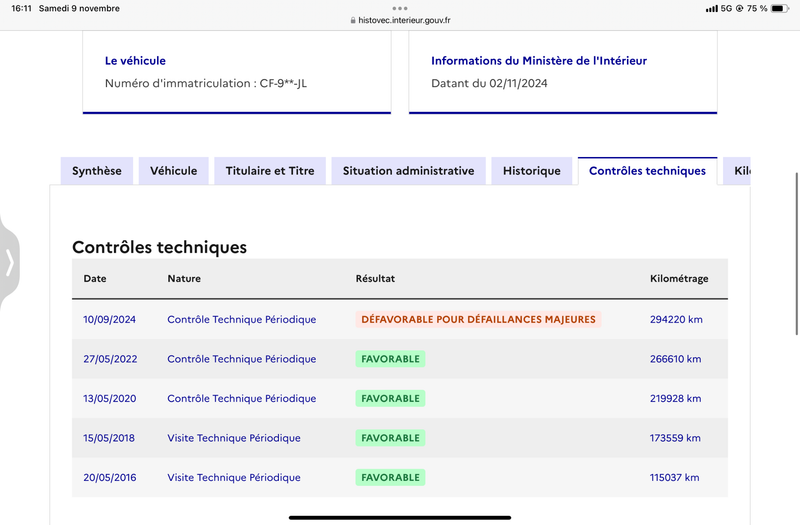Click the 10/09/2024 inspection row date
Viewport: 800px width, 525px height.
[x=110, y=319]
